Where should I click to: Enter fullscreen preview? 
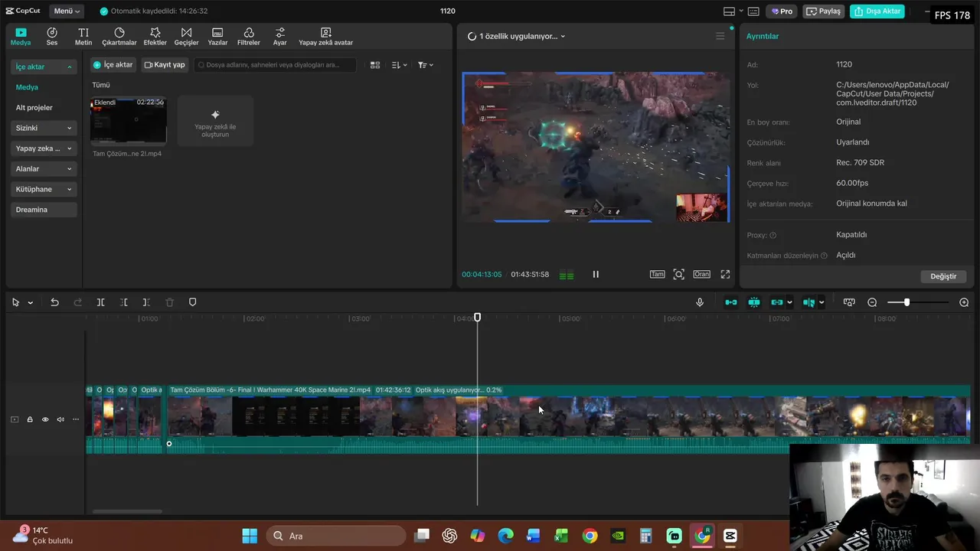click(725, 274)
